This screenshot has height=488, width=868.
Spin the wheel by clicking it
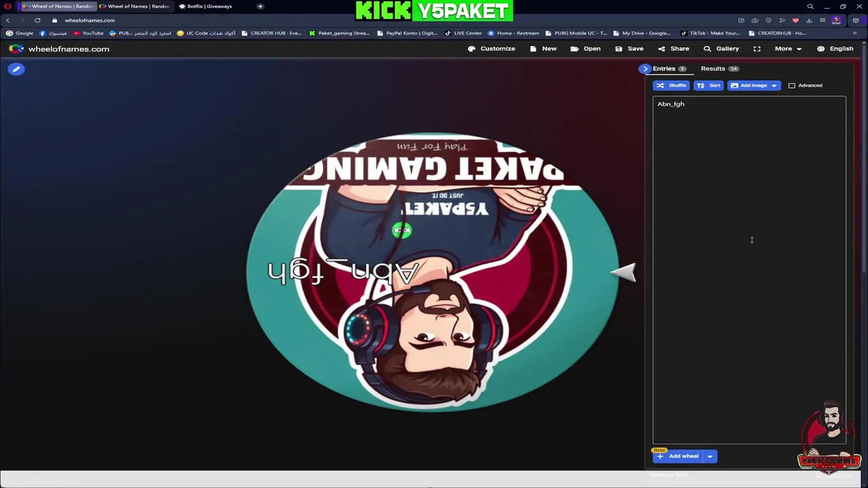432,272
